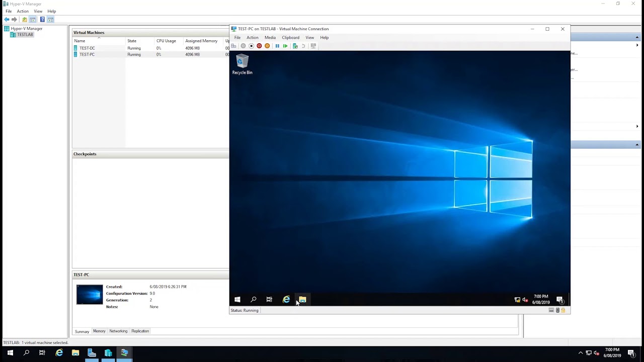
Task: Toggle Show/Hide Action Pane toolbar icon
Action: tap(50, 20)
